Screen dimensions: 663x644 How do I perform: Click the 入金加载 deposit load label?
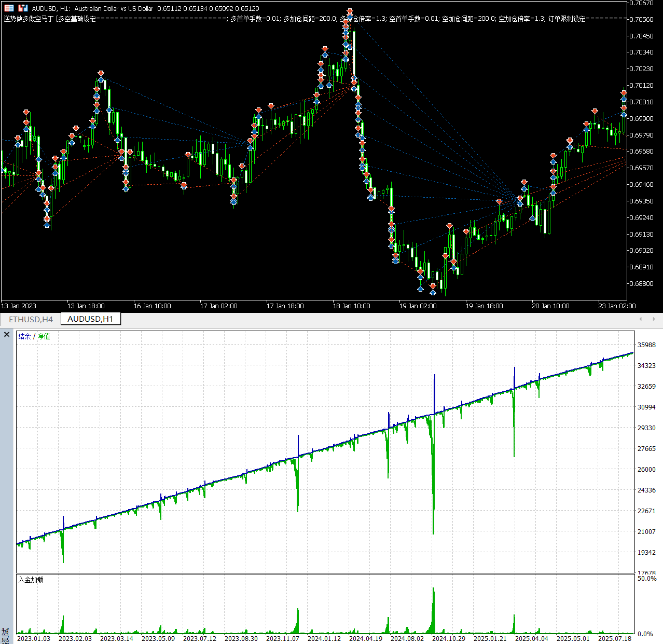(31, 580)
